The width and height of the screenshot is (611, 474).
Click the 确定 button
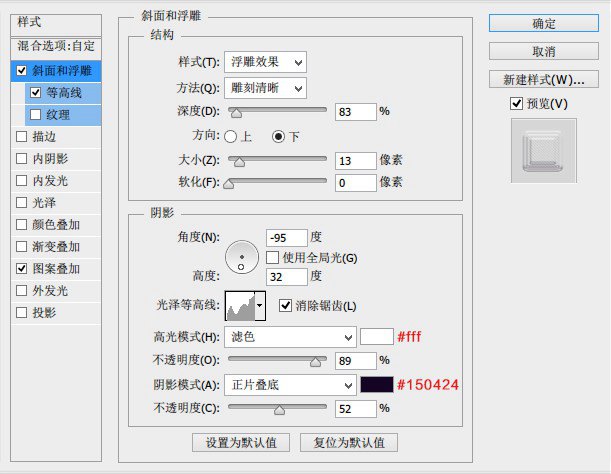point(544,23)
